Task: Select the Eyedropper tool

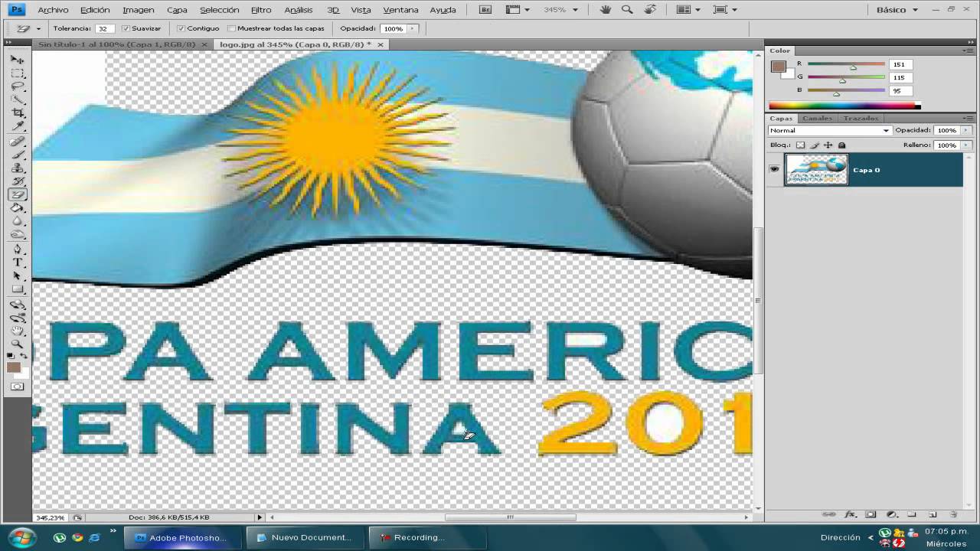Action: 17,126
